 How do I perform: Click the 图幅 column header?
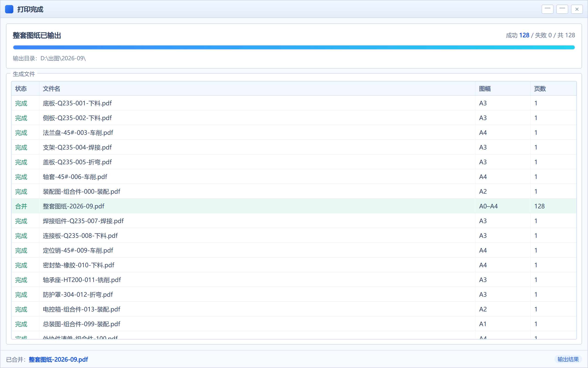click(503, 89)
